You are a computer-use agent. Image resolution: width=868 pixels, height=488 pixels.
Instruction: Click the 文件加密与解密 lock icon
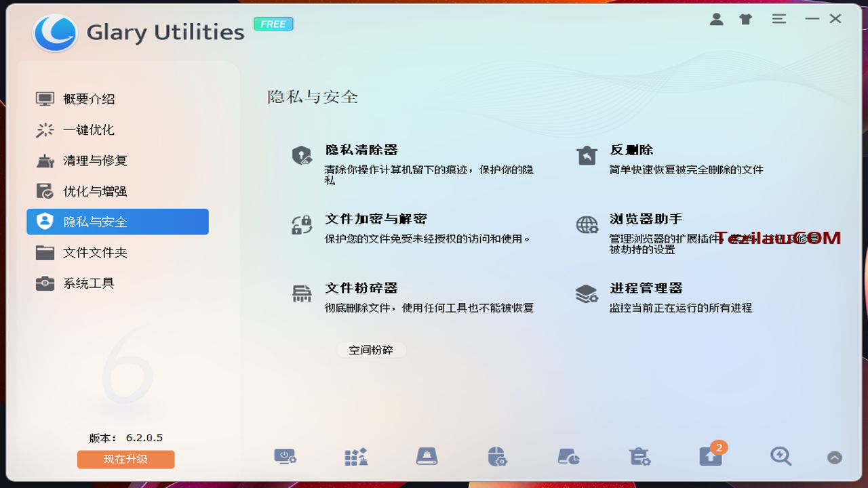click(x=302, y=225)
